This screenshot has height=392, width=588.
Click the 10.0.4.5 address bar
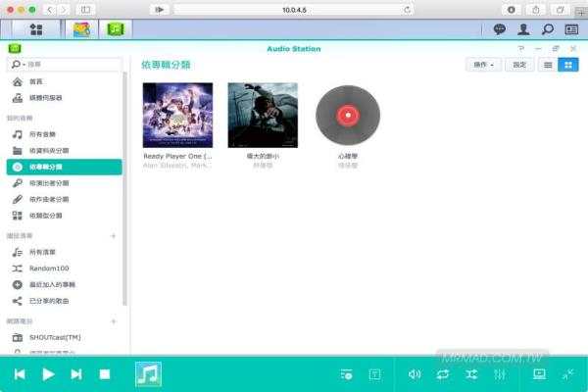(294, 10)
